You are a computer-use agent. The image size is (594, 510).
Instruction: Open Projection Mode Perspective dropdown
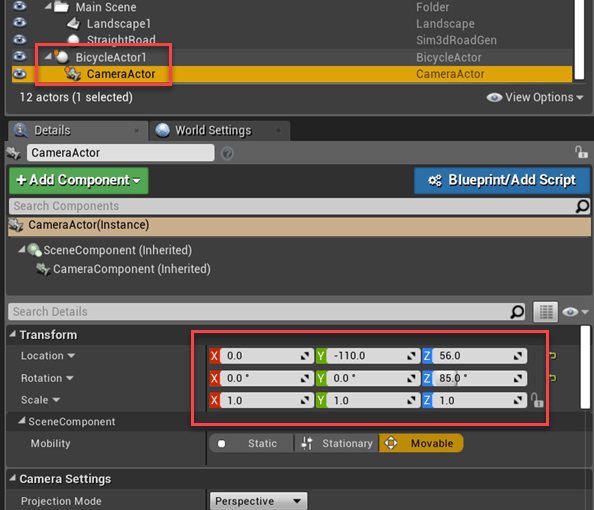[x=258, y=501]
